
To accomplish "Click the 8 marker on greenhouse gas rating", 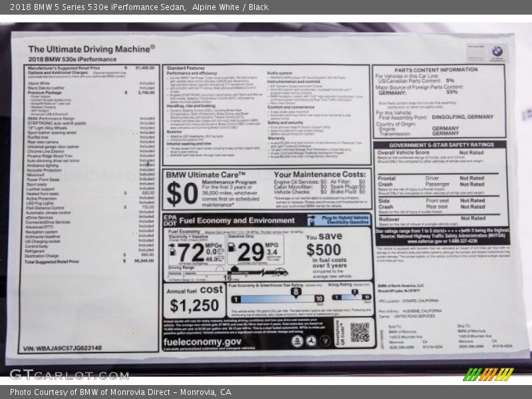I will (296, 292).
